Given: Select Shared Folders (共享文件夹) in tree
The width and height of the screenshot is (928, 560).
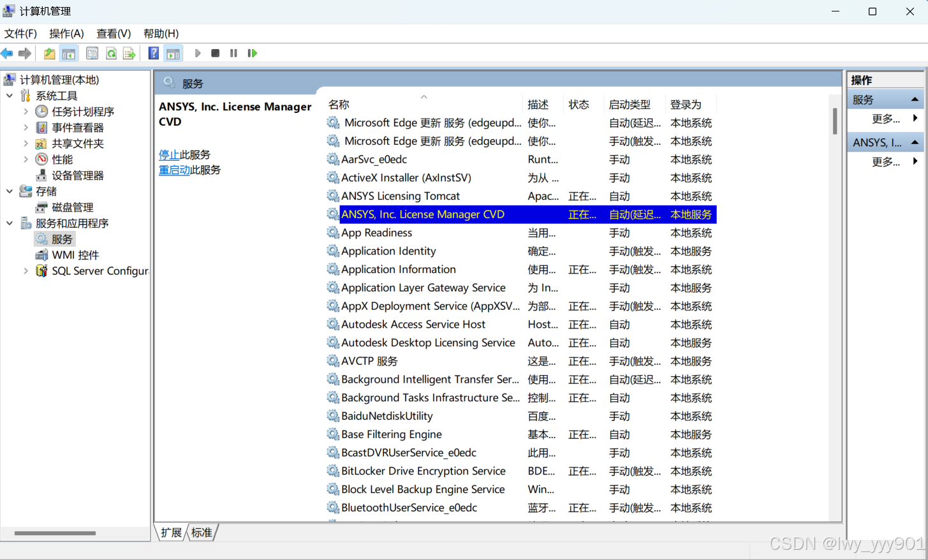Looking at the screenshot, I should tap(78, 144).
